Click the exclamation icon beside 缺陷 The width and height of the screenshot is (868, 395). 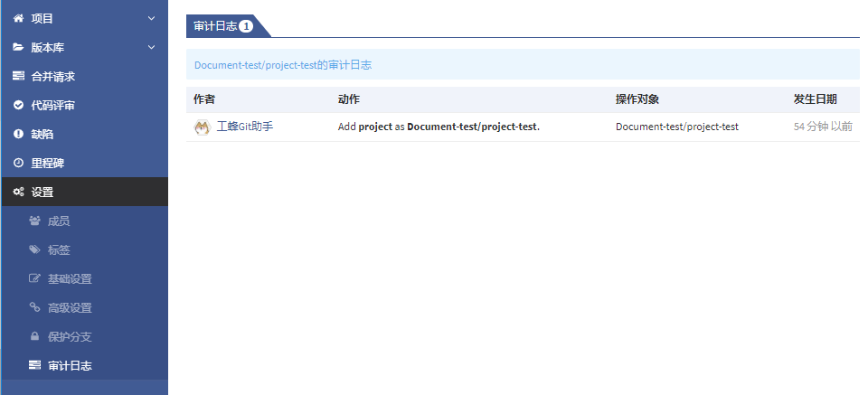click(x=18, y=134)
